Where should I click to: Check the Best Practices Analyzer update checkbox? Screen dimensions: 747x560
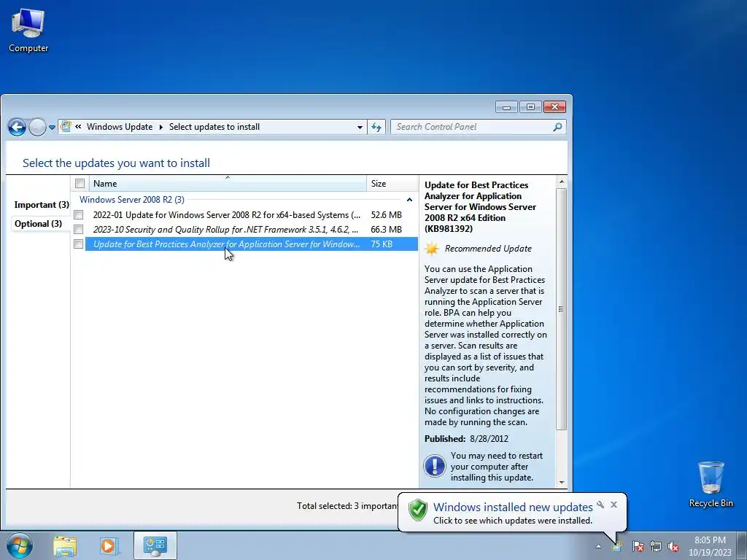pos(79,244)
